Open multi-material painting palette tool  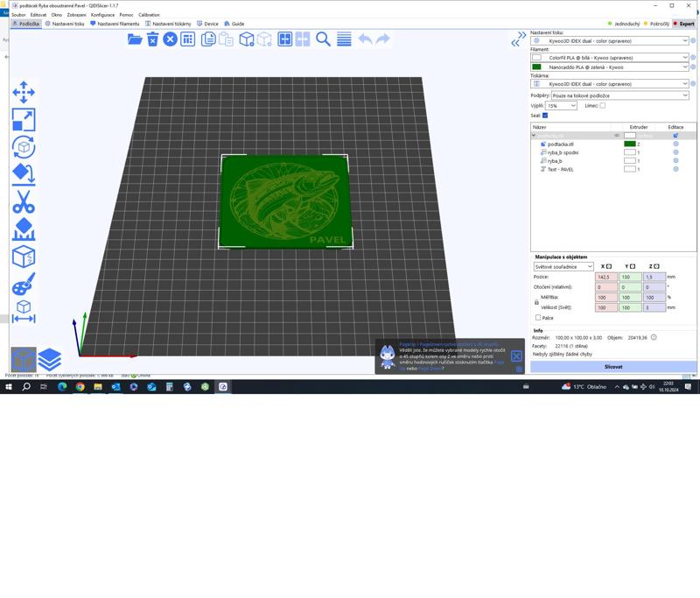[24, 284]
